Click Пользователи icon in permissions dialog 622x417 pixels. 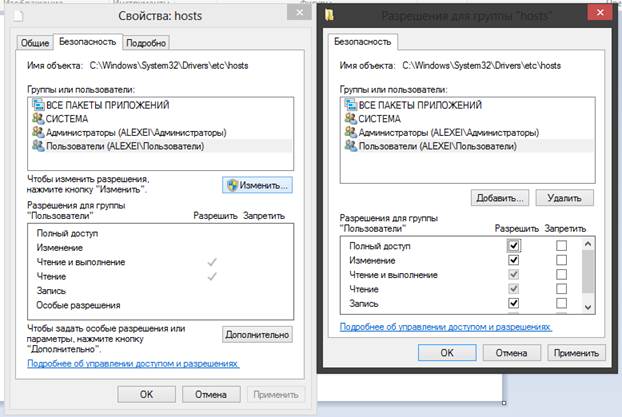348,146
